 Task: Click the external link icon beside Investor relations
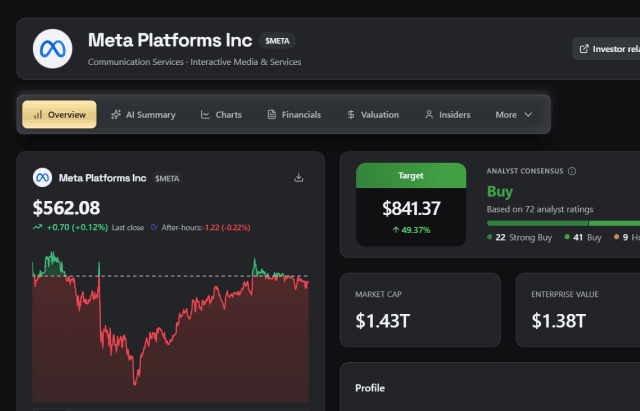tap(584, 49)
